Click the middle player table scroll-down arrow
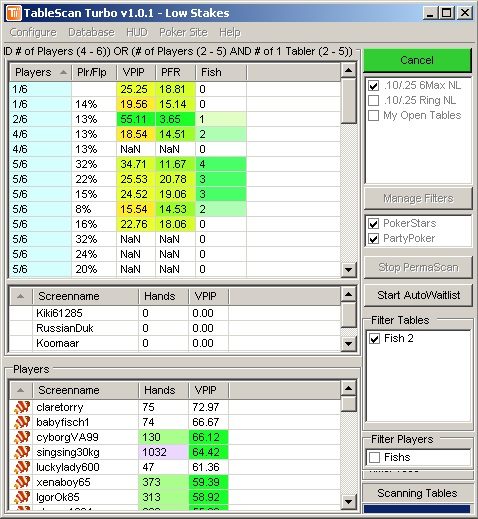The height and width of the screenshot is (519, 478). 349,343
